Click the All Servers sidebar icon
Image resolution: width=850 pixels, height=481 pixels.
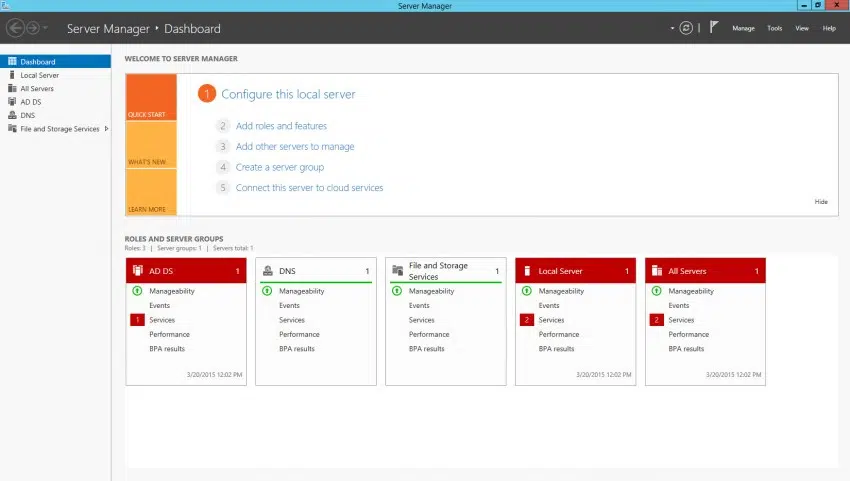pyautogui.click(x=12, y=88)
